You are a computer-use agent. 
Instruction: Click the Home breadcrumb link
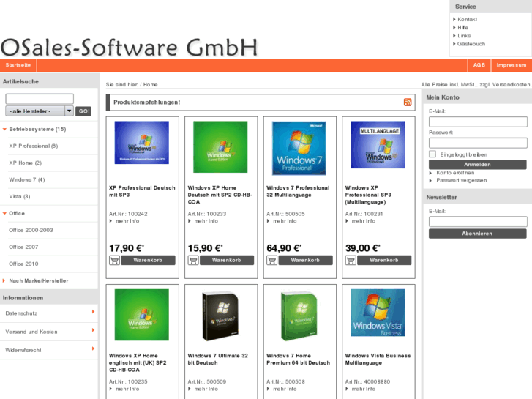pyautogui.click(x=150, y=84)
